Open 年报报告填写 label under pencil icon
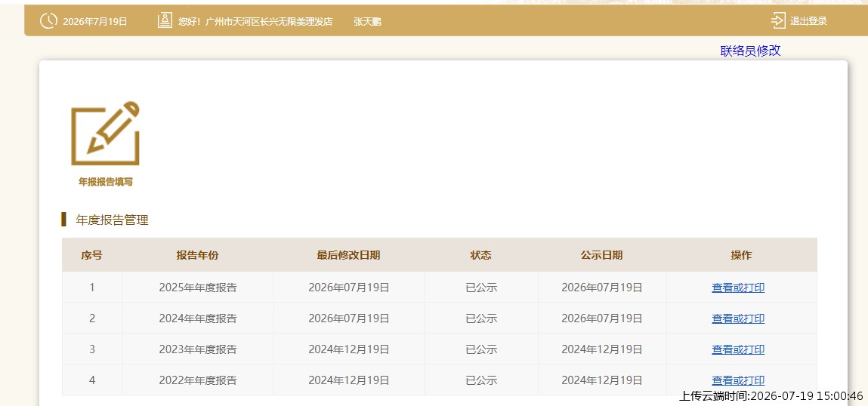The image size is (868, 406). coord(105,181)
